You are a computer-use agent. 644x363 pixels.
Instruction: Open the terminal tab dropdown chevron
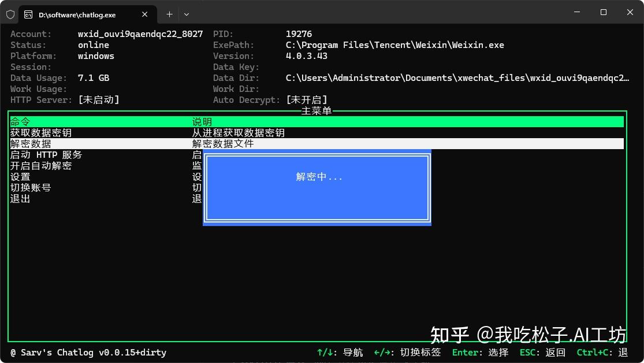pos(186,14)
